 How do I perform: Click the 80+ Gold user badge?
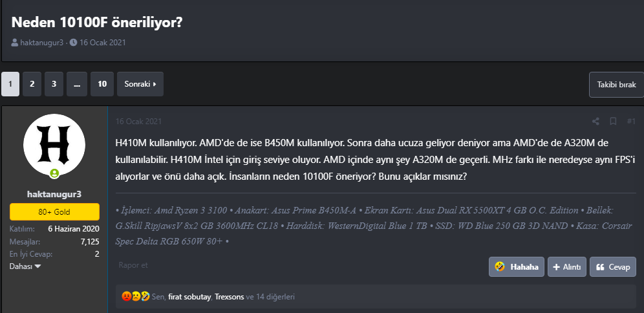(x=54, y=211)
